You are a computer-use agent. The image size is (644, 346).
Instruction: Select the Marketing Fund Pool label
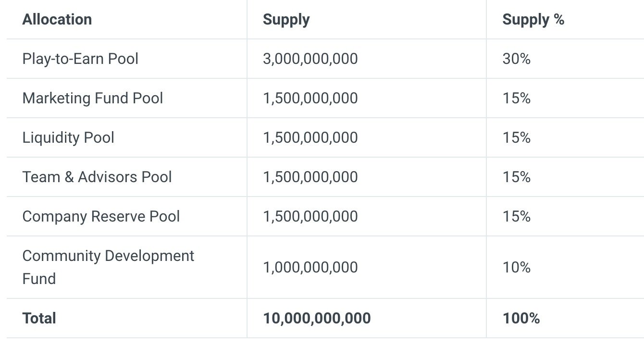tap(93, 99)
